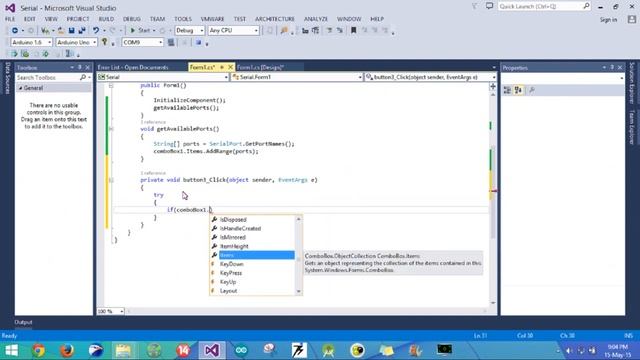Open the DEBUG menu

(132, 19)
